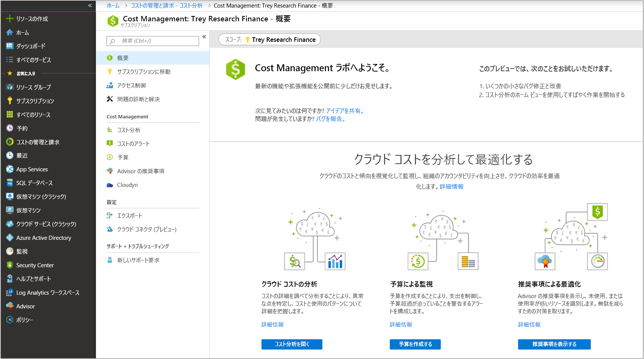Viewport: 644px width, 359px height.
Task: Click the コスト分析を開く button
Action: point(292,344)
